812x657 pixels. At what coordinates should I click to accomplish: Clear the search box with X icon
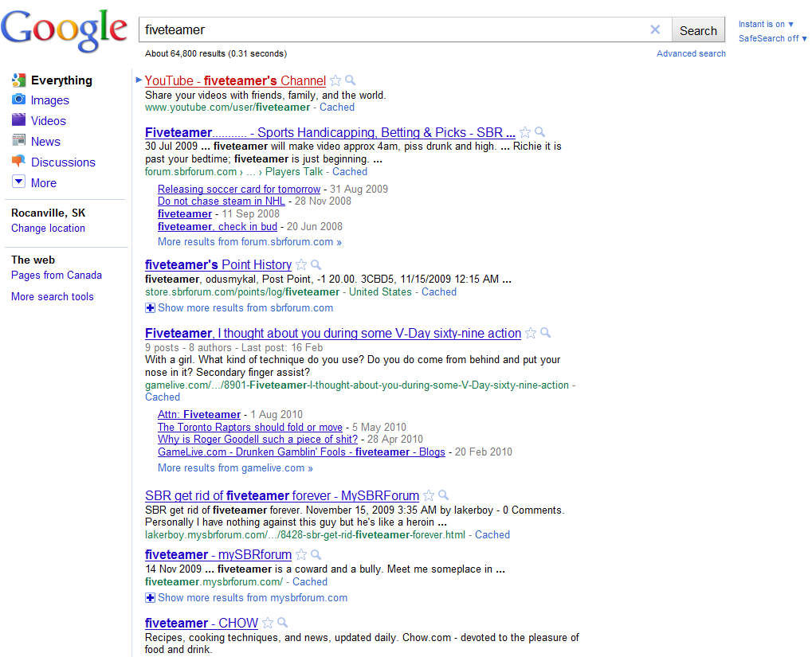[x=655, y=30]
